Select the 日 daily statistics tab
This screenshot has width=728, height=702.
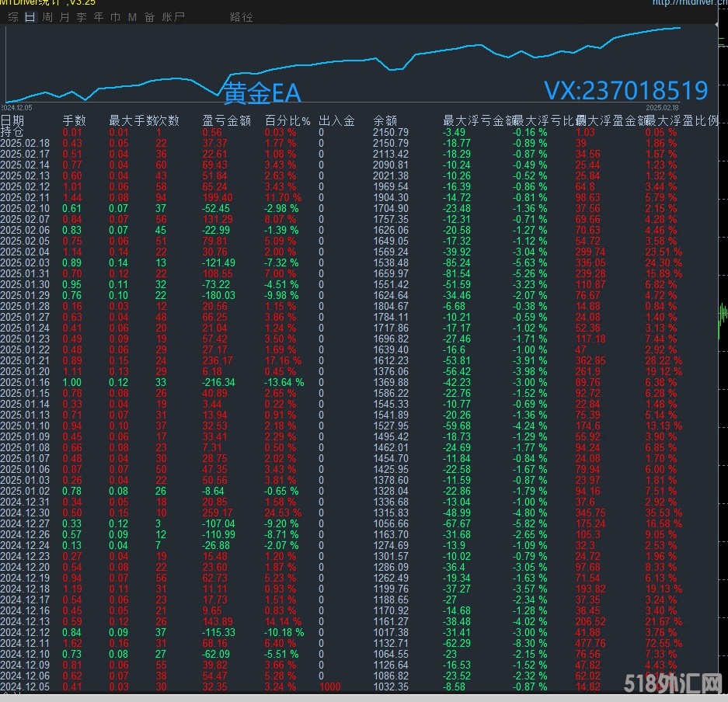(x=30, y=17)
